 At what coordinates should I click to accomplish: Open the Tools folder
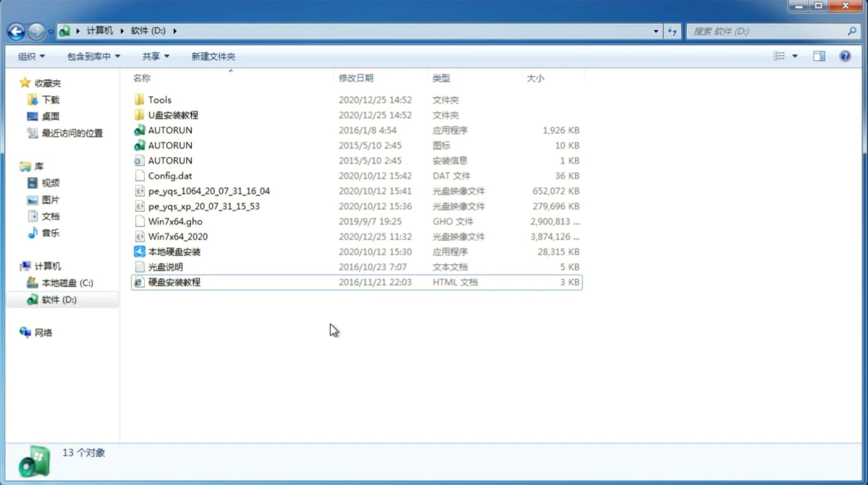pyautogui.click(x=159, y=99)
